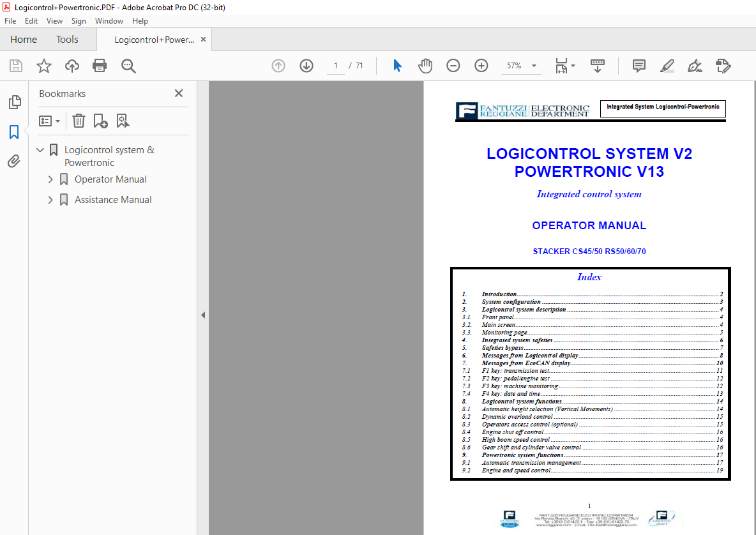Go to next page arrow

click(306, 66)
